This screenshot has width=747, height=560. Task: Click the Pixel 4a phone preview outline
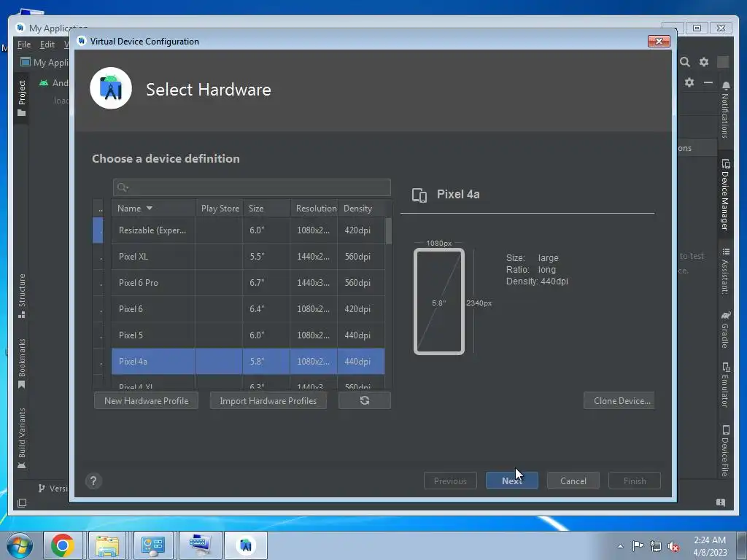point(438,301)
